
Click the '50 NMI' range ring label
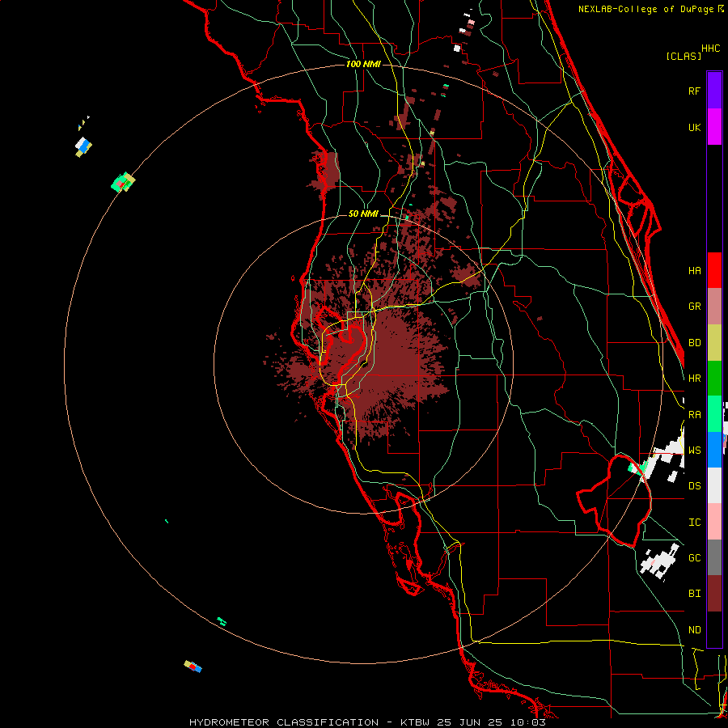363,214
